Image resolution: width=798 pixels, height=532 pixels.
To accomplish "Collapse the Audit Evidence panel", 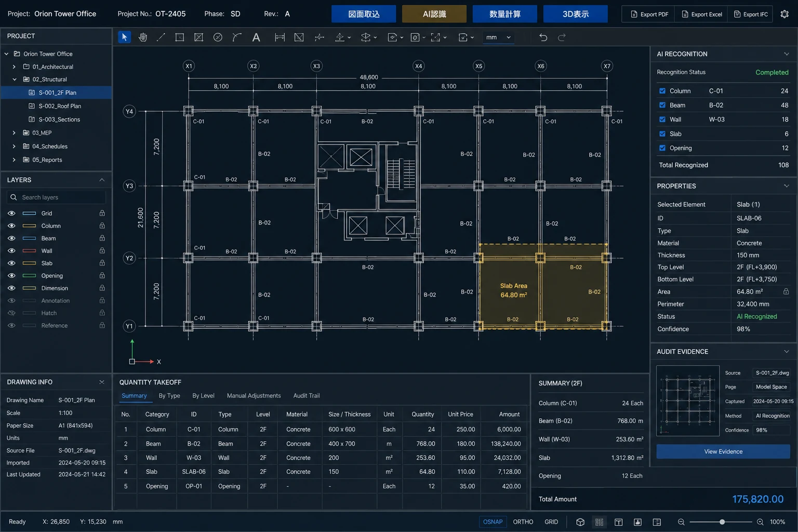I will point(786,351).
